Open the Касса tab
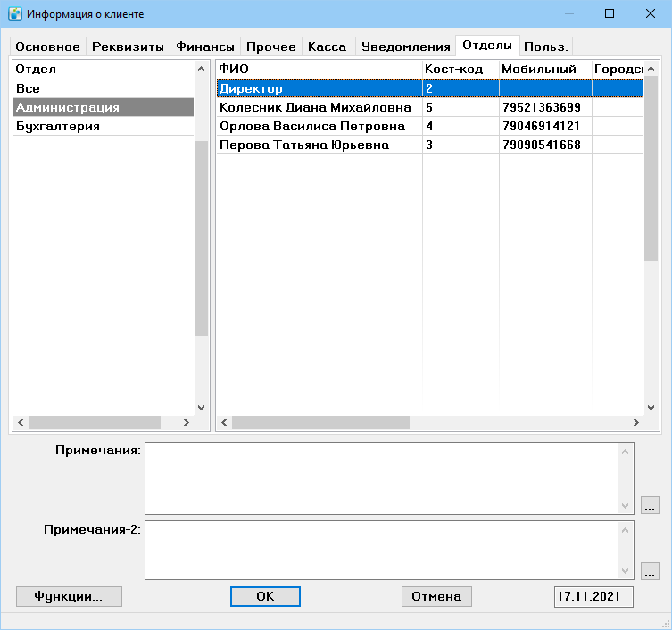 click(328, 46)
